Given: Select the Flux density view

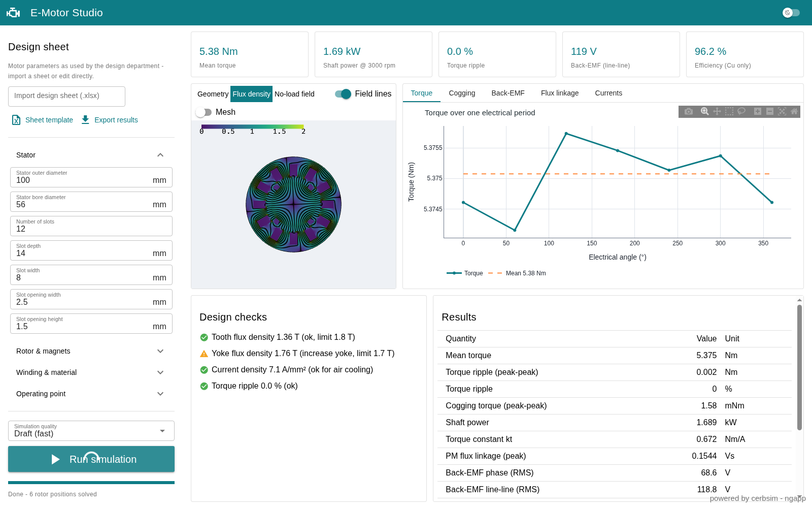Looking at the screenshot, I should [x=251, y=94].
